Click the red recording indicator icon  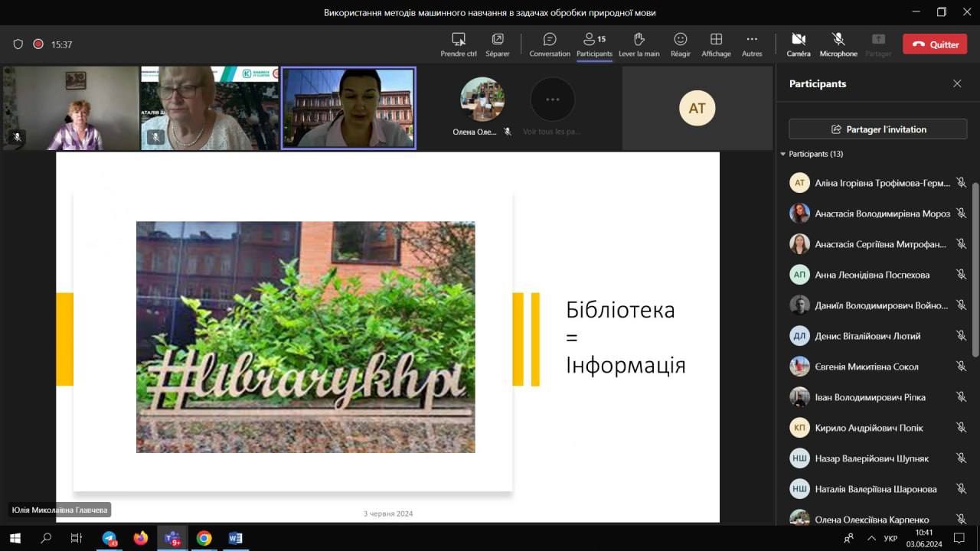click(38, 44)
